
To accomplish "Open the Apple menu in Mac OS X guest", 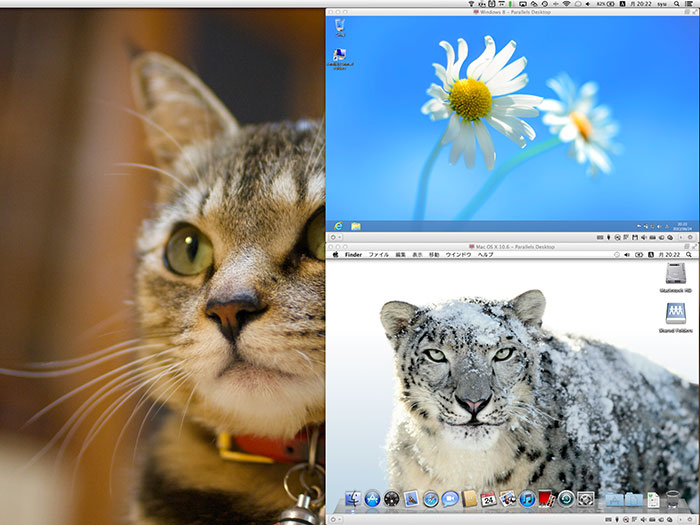I will tap(335, 254).
